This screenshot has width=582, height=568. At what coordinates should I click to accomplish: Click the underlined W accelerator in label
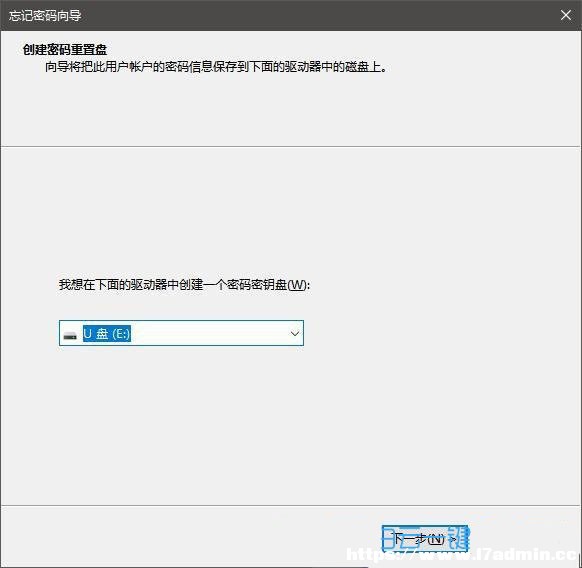(x=297, y=285)
